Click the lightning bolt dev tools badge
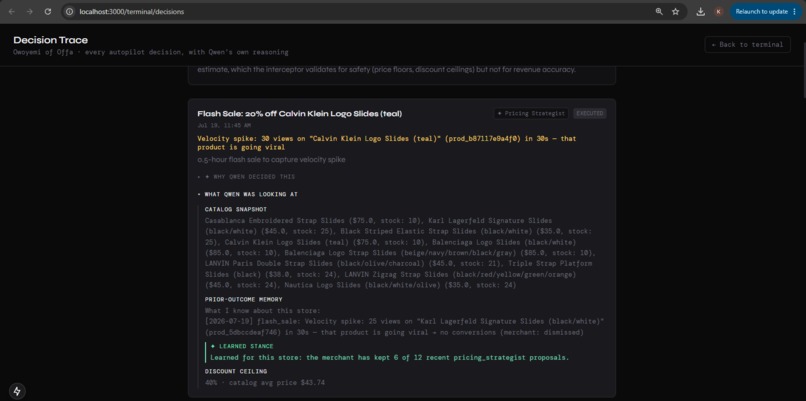The width and height of the screenshot is (806, 401). (17, 390)
